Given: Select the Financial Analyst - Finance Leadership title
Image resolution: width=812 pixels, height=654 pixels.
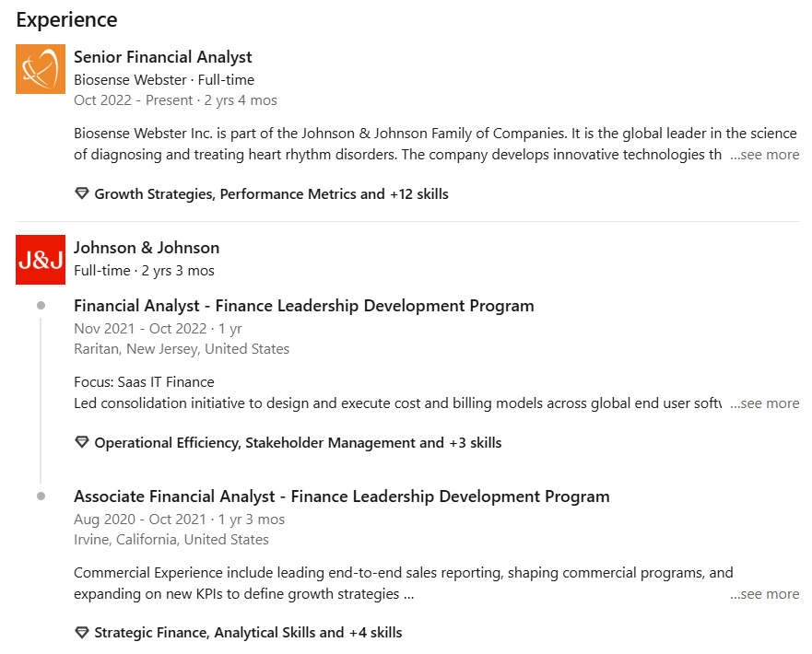Looking at the screenshot, I should pos(304,306).
